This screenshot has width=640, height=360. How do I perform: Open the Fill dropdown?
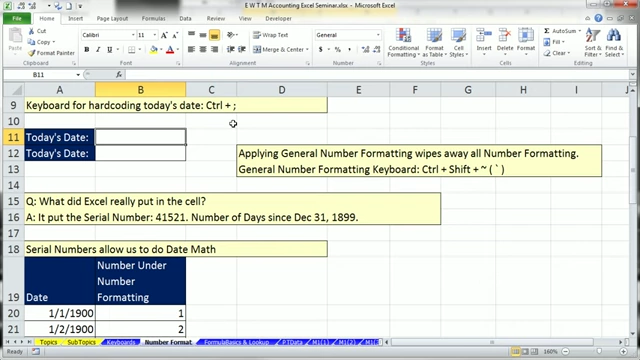click(554, 42)
